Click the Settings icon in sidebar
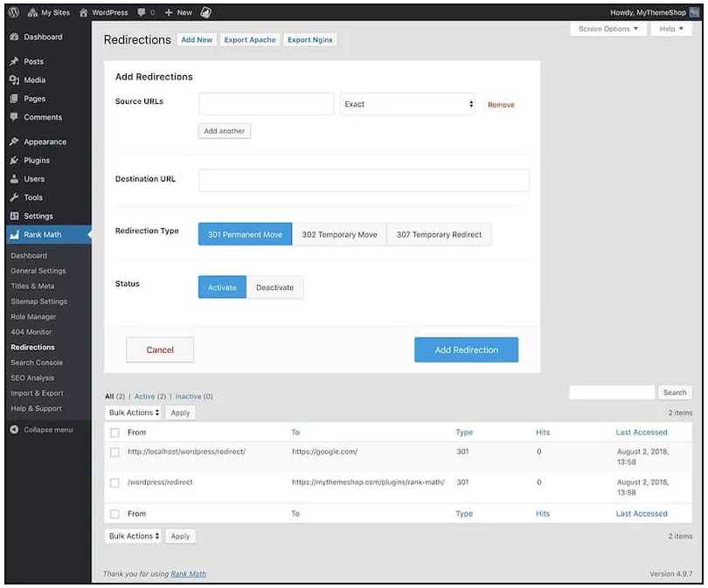The width and height of the screenshot is (708, 588). point(15,216)
